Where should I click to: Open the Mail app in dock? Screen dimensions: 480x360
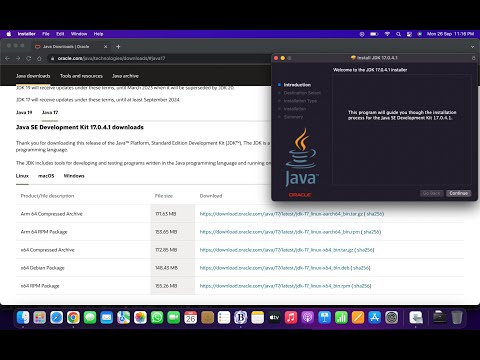tap(107, 318)
